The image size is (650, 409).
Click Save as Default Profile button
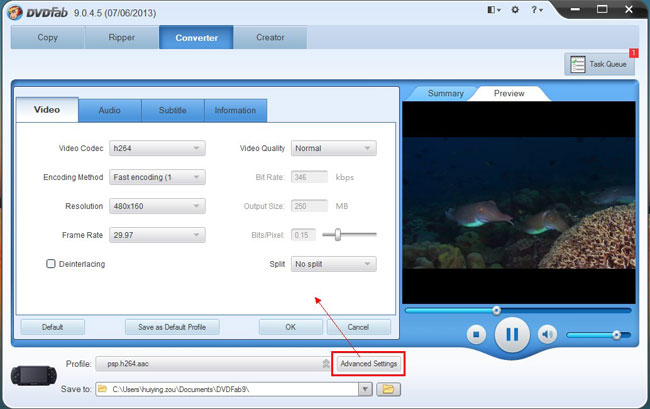coord(172,327)
